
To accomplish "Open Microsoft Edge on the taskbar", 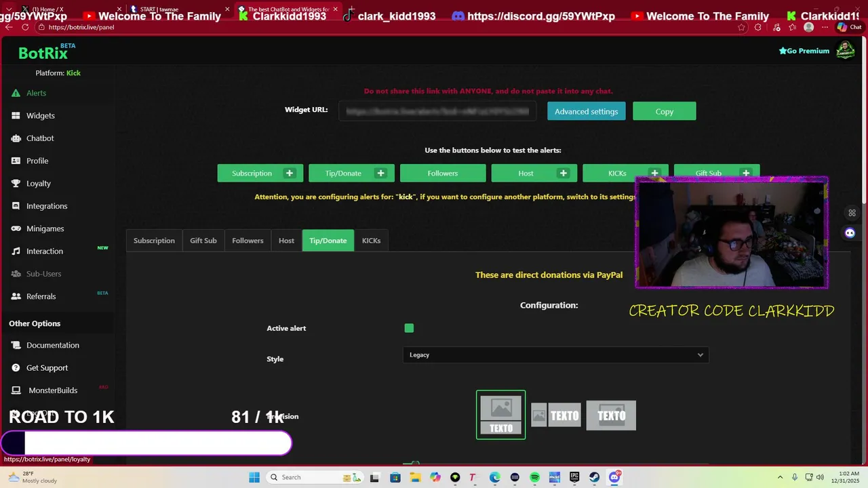I will [495, 477].
